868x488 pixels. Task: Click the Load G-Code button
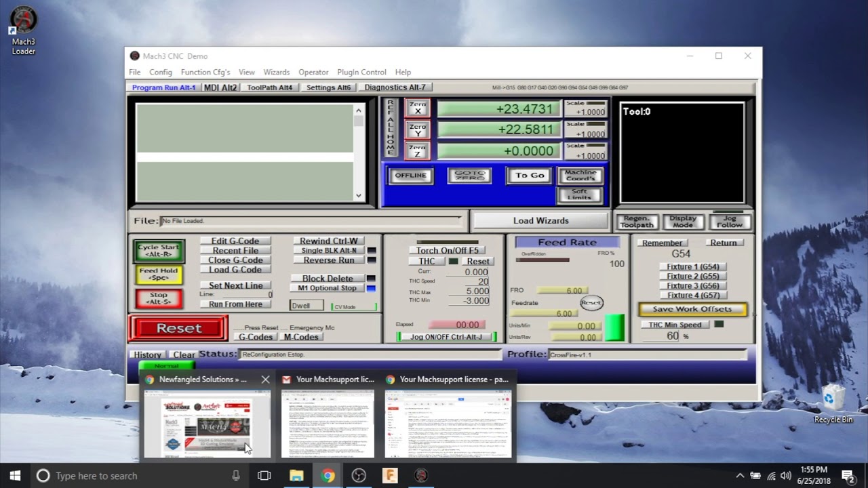[235, 270]
